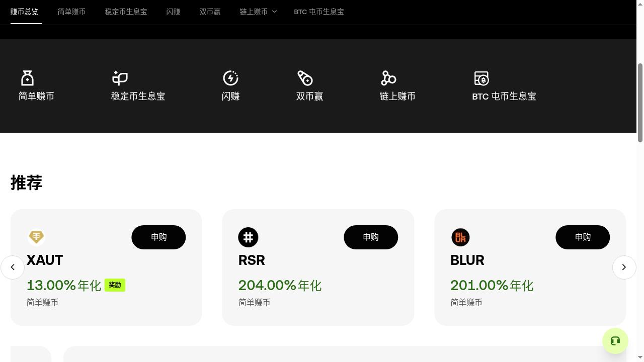Click 申购 on the RSR card

[371, 237]
